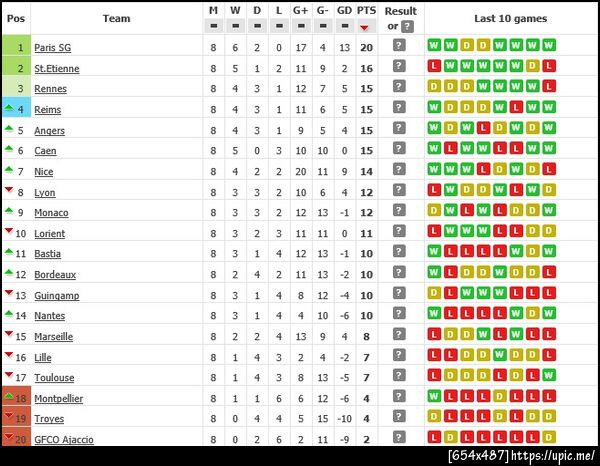Click the result question mark for Bordeaux
This screenshot has height=466, width=600.
[399, 273]
